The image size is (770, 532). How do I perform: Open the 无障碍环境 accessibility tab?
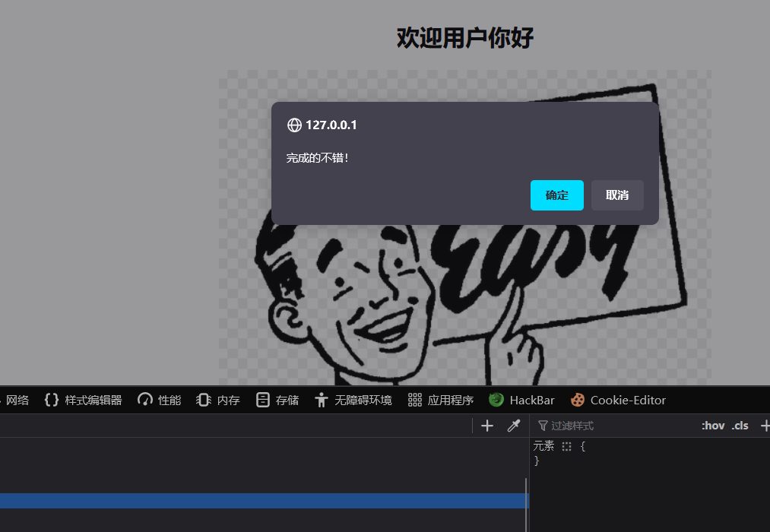coord(353,400)
